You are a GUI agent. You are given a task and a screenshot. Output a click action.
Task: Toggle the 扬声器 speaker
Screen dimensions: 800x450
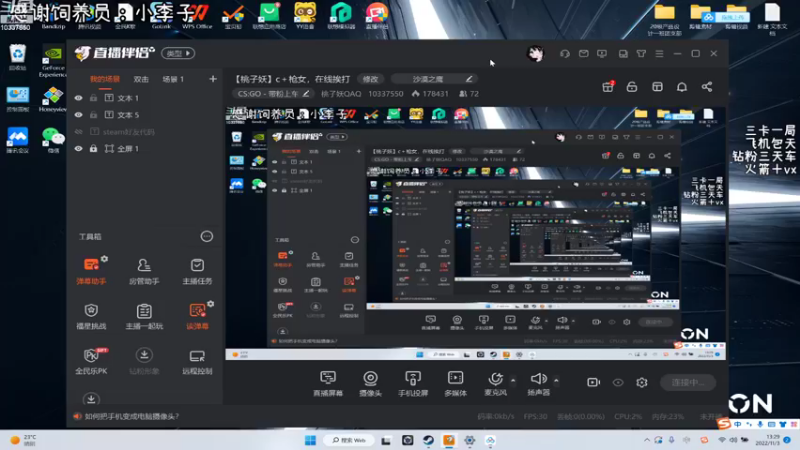pyautogui.click(x=538, y=384)
